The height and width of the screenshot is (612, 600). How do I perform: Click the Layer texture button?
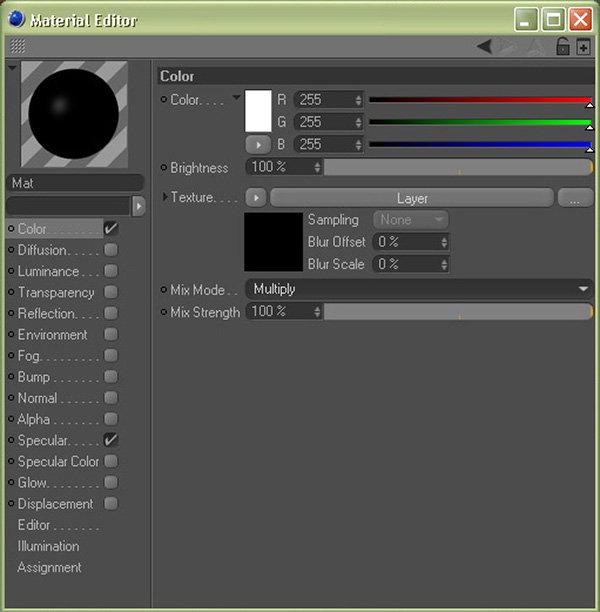coord(411,198)
